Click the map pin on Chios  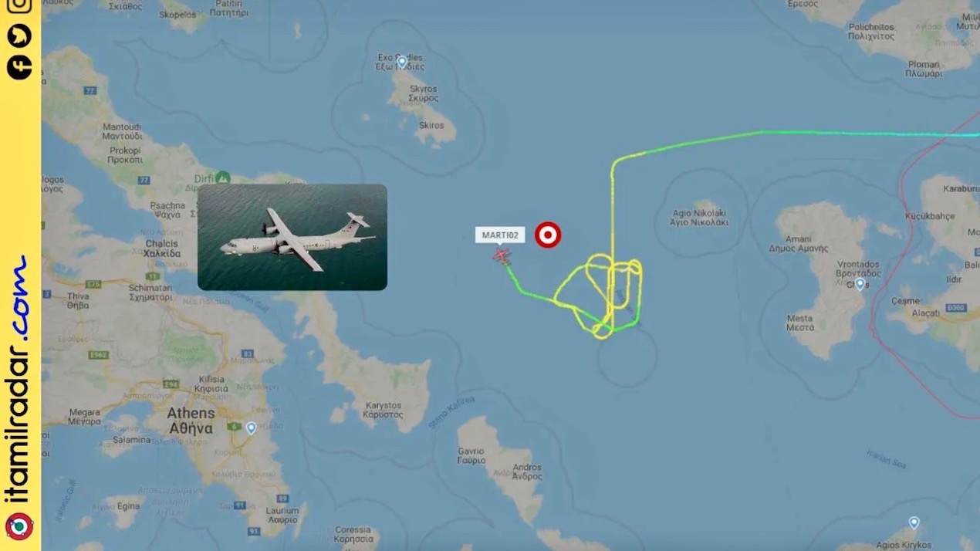[x=860, y=284]
